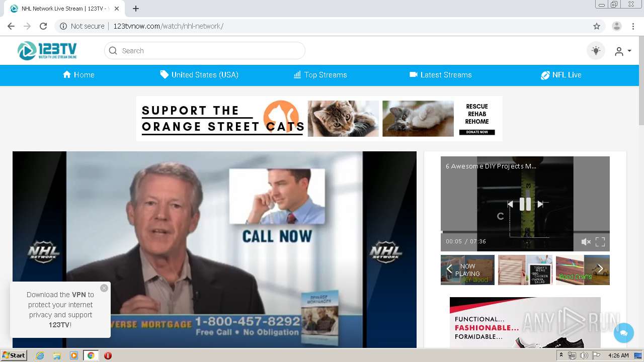Open the Windows Start menu
This screenshot has height=362, width=644.
[14, 355]
